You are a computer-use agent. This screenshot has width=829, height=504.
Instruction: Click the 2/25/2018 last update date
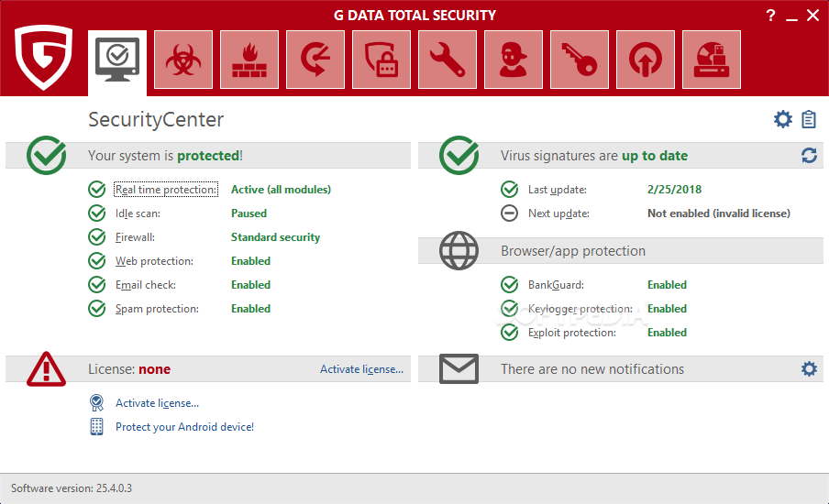tap(675, 190)
